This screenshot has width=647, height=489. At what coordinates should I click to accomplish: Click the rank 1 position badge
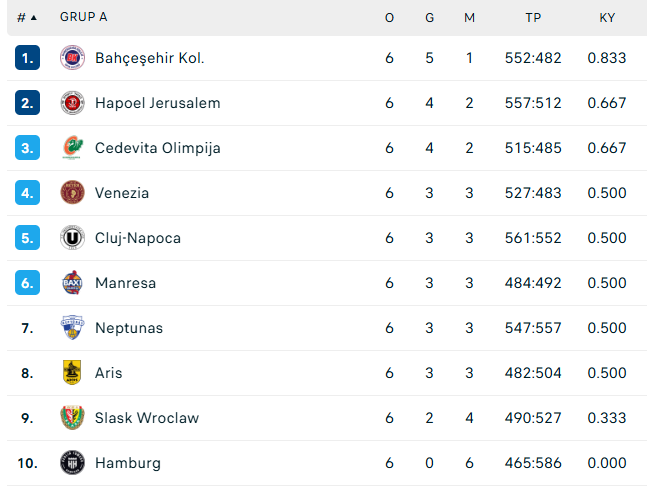pos(27,58)
